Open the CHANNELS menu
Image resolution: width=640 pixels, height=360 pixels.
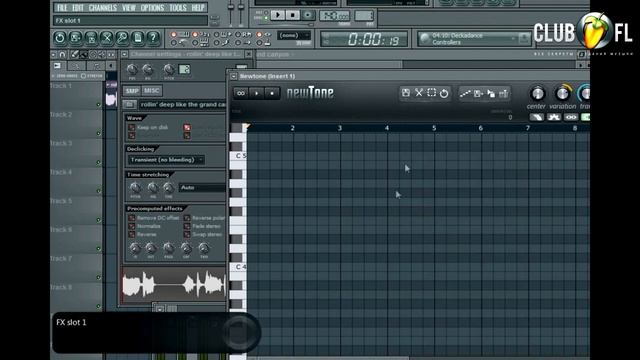tap(103, 8)
